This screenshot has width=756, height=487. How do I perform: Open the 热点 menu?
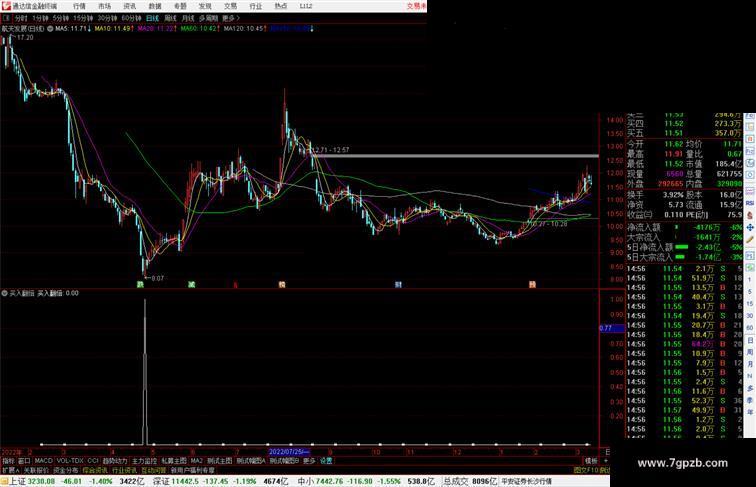tap(281, 6)
